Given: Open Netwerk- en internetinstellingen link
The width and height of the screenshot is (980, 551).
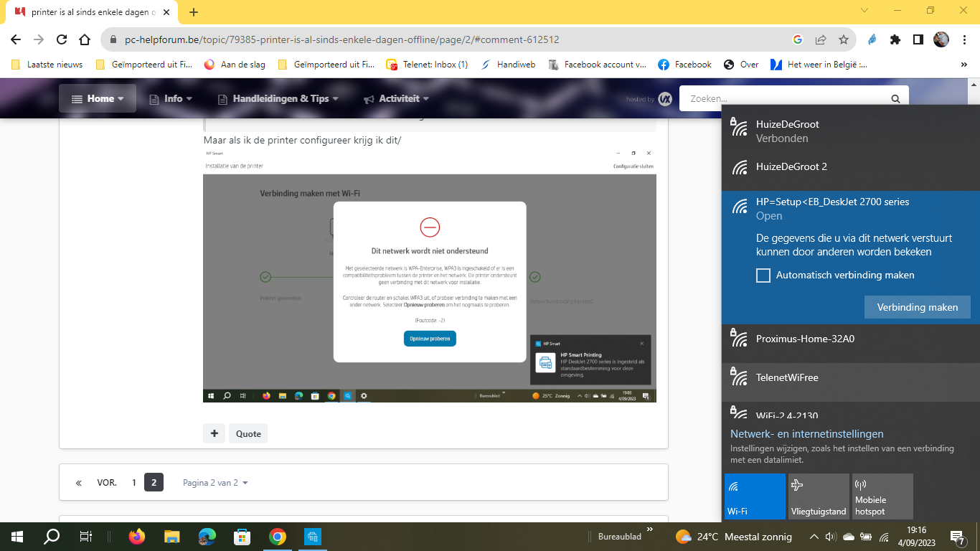Looking at the screenshot, I should point(807,434).
